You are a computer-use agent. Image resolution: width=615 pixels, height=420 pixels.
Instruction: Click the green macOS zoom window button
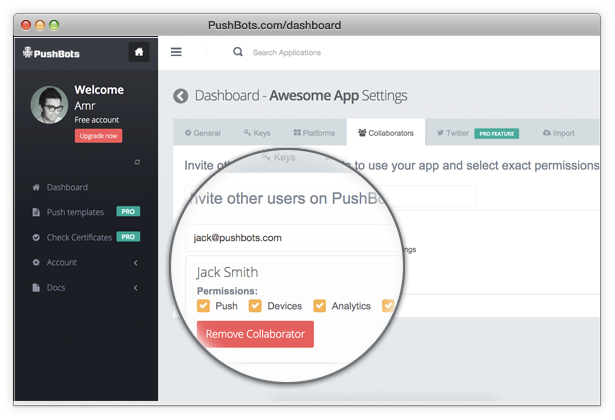tap(54, 25)
